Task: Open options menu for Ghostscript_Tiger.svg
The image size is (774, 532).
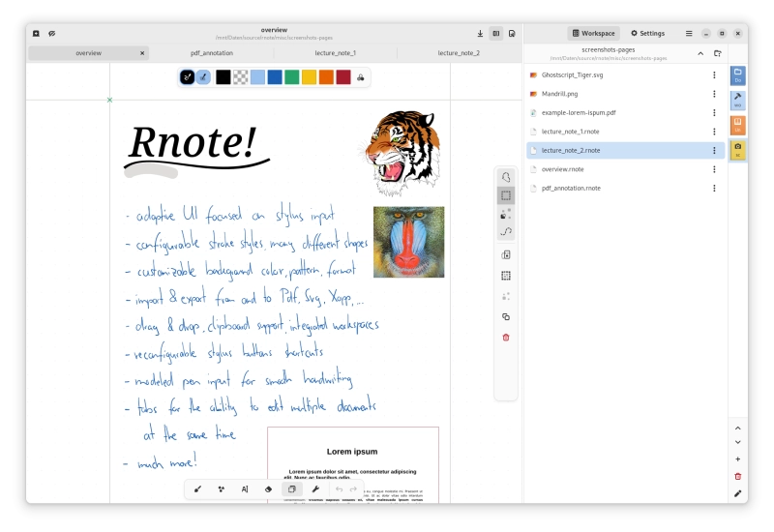Action: point(714,75)
